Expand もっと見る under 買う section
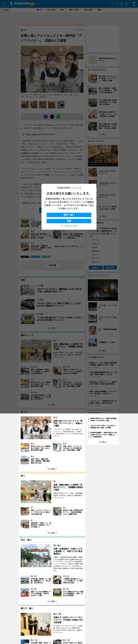The width and height of the screenshot is (138, 644). (52, 533)
